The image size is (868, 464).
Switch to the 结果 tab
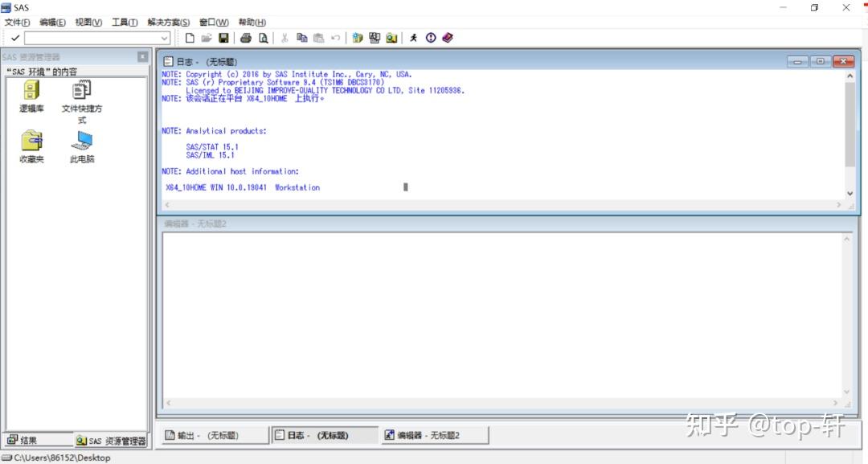click(x=38, y=440)
